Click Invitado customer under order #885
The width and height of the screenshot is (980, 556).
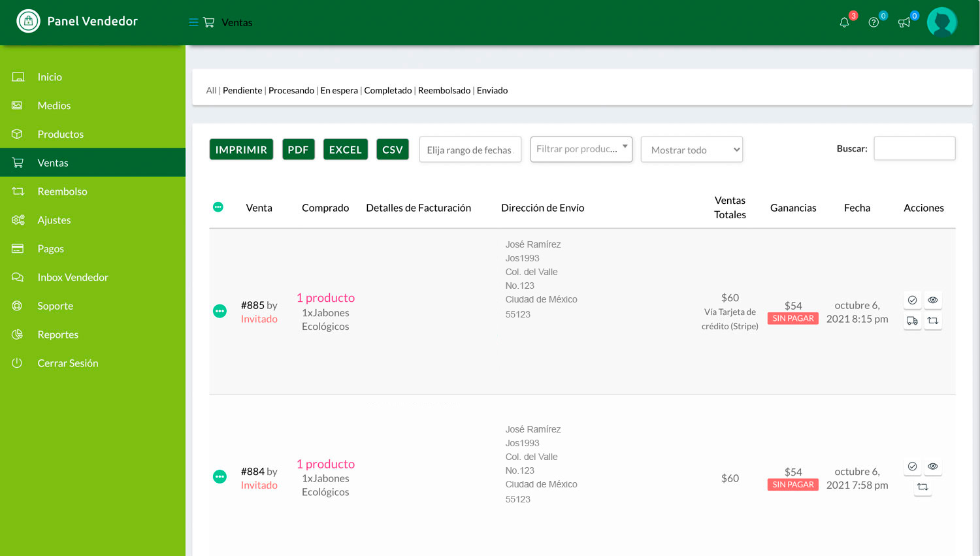click(259, 319)
